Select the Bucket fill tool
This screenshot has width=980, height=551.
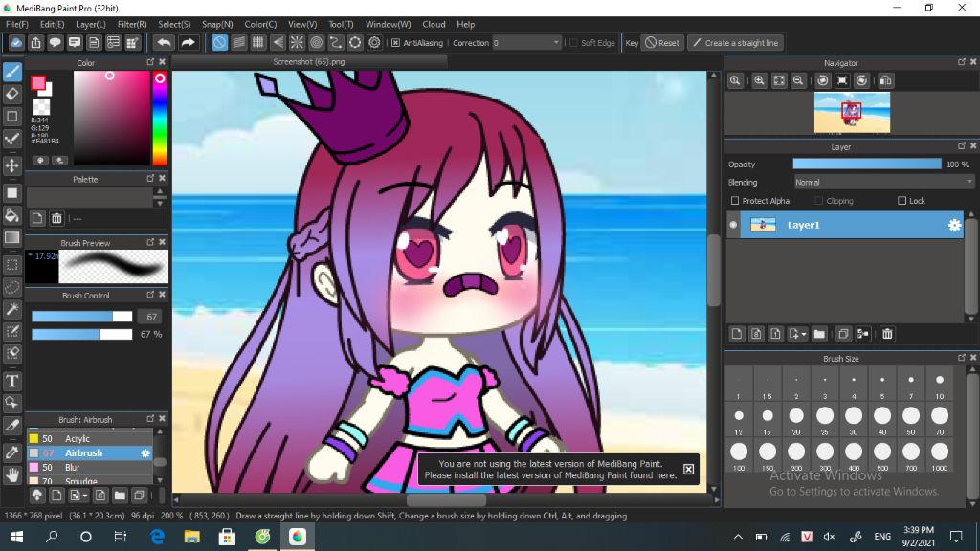tap(12, 215)
